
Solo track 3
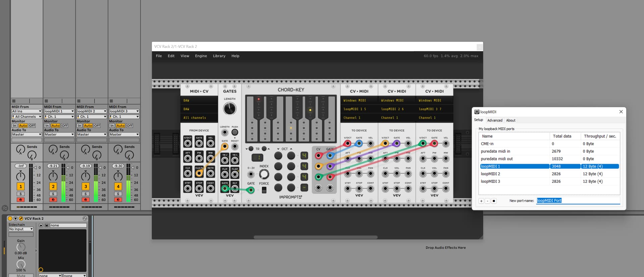86,194
